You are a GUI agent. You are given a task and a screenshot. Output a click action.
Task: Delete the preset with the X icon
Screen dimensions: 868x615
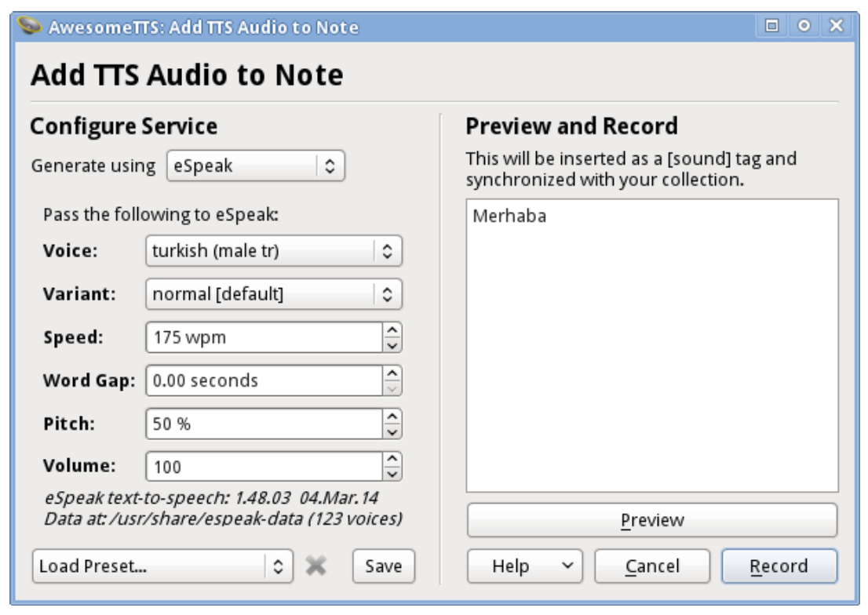(316, 566)
